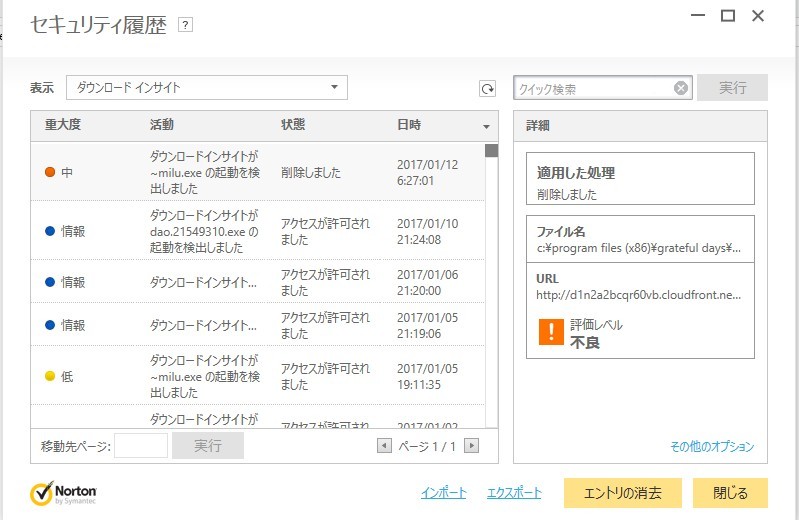Screen dimensions: 799x520
Task: Click the 閉じる button
Action: [730, 493]
